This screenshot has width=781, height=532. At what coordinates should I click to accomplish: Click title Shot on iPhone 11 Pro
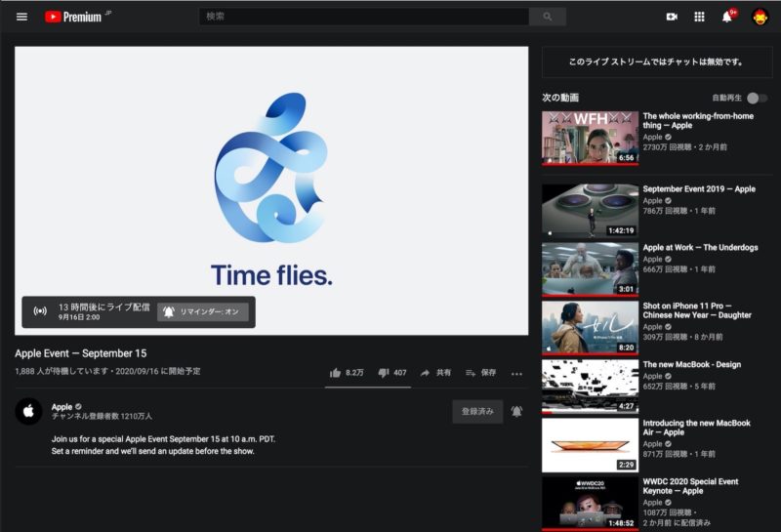[697, 310]
